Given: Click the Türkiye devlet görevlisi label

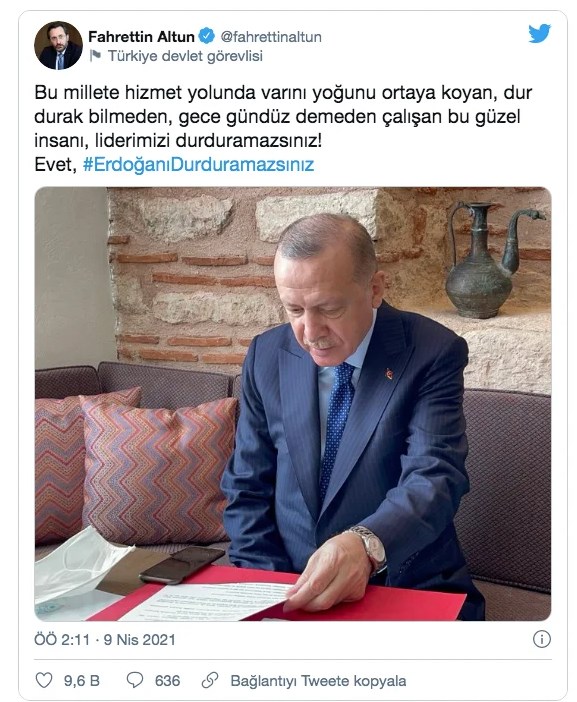Looking at the screenshot, I should 185,56.
